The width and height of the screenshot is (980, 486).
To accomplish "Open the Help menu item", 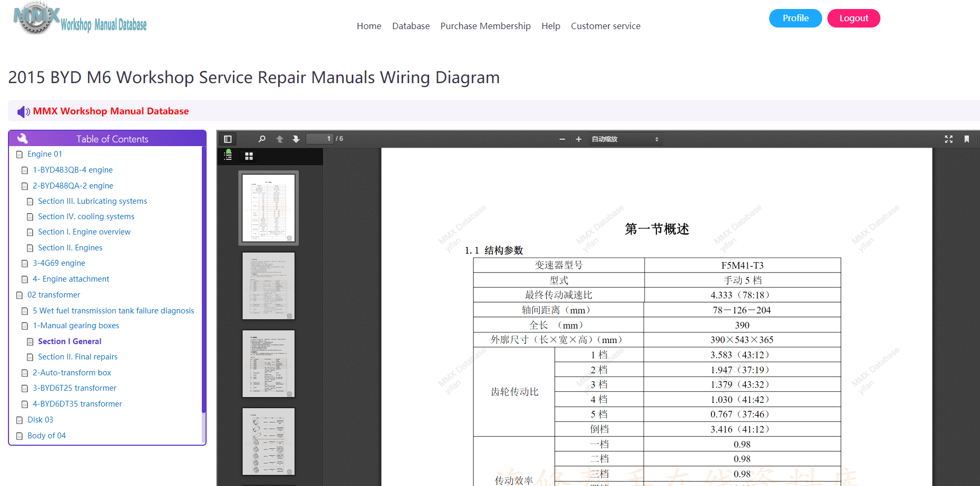I will (x=551, y=26).
